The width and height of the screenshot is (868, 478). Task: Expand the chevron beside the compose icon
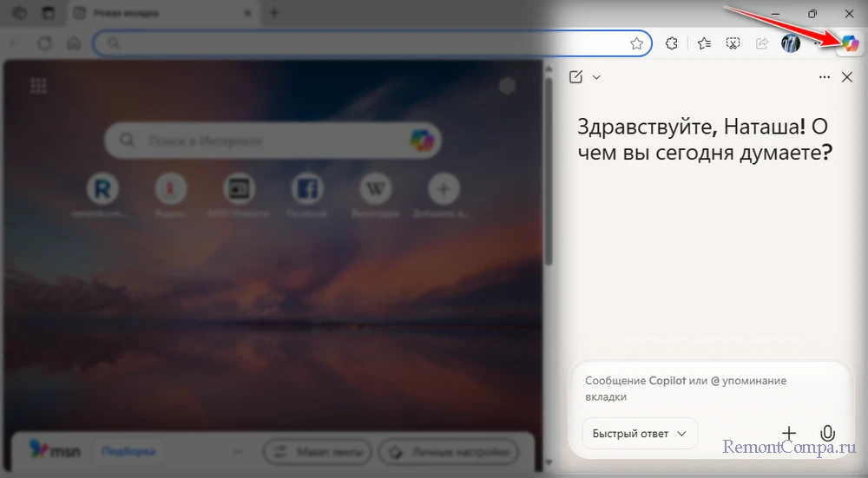(x=596, y=77)
